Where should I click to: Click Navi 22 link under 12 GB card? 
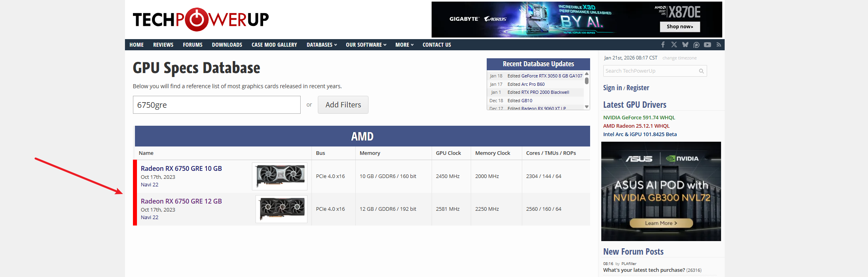149,218
